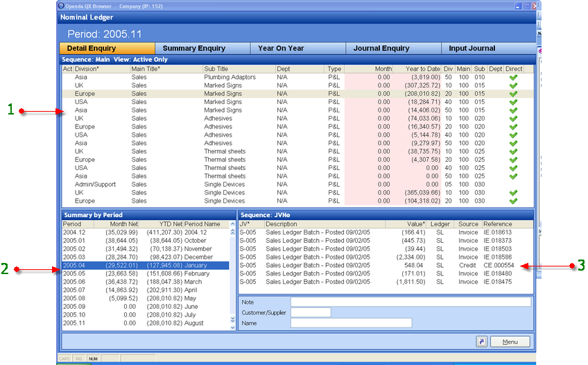
Task: Switch to the Detail Enquiry tab
Action: tap(107, 49)
